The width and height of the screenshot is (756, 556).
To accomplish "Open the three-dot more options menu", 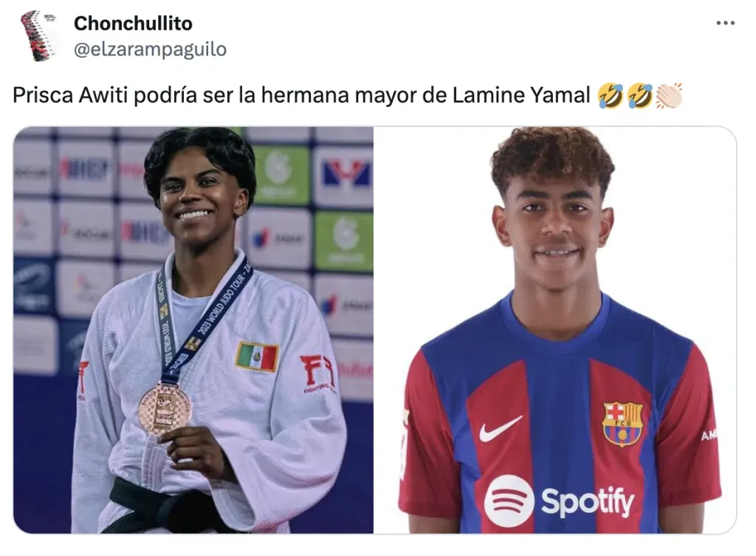I will point(725,23).
